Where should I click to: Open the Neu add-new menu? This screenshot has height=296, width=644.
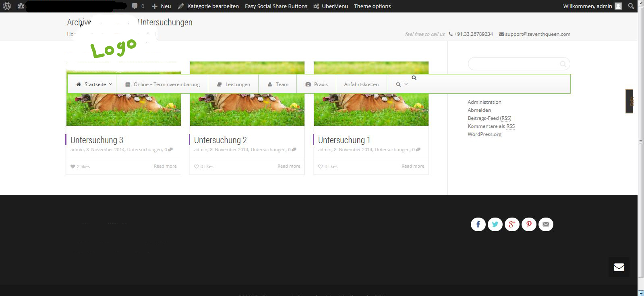(162, 6)
